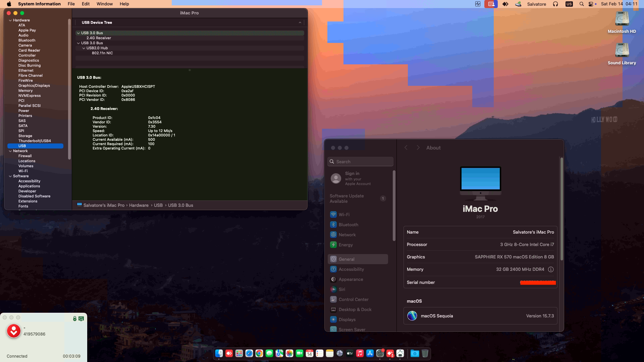Open the System Information app menu

tap(39, 4)
